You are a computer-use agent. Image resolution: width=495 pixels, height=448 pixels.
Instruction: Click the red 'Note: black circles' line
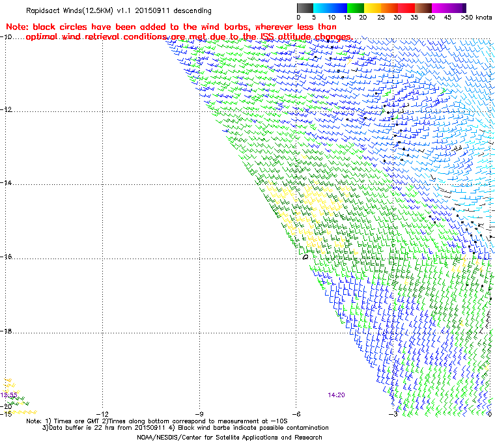pos(171,27)
